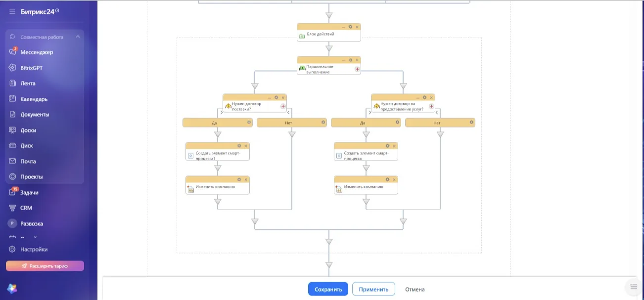
Task: Move Нет branch of договор поставки left
Action: pos(288,113)
